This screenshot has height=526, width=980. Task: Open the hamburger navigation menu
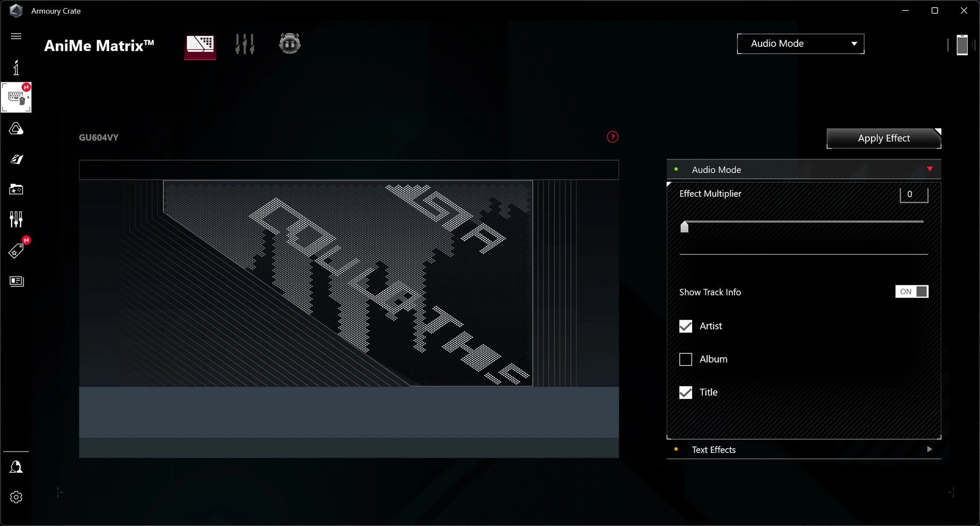click(16, 36)
